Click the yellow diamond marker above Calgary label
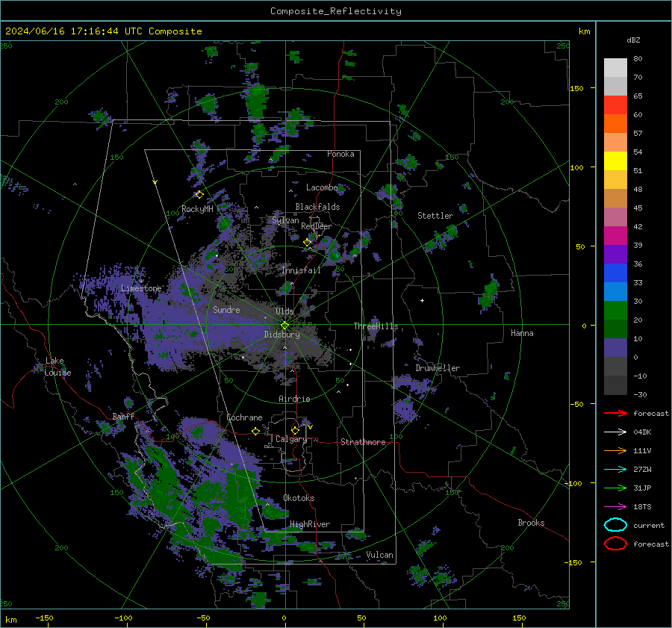Screen dimensions: 672x628 [x=295, y=430]
